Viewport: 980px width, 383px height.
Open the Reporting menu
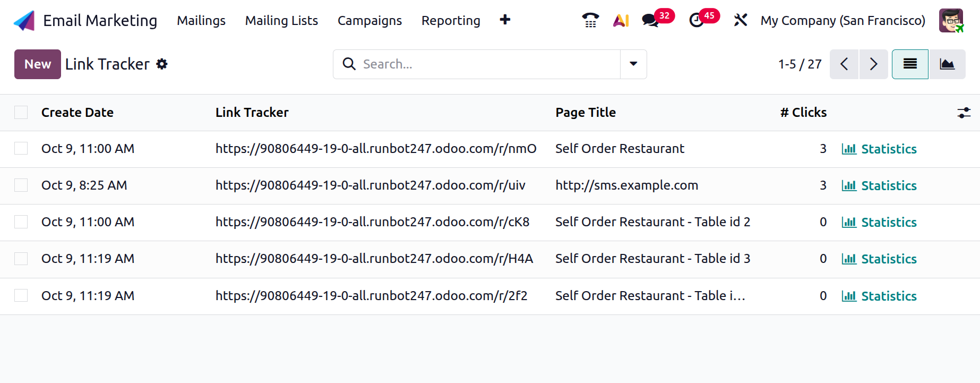point(451,20)
